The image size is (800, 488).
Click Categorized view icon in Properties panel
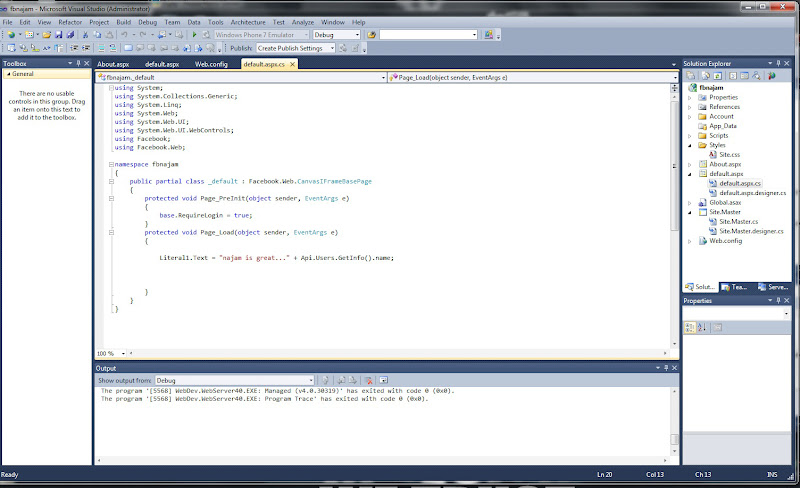690,327
